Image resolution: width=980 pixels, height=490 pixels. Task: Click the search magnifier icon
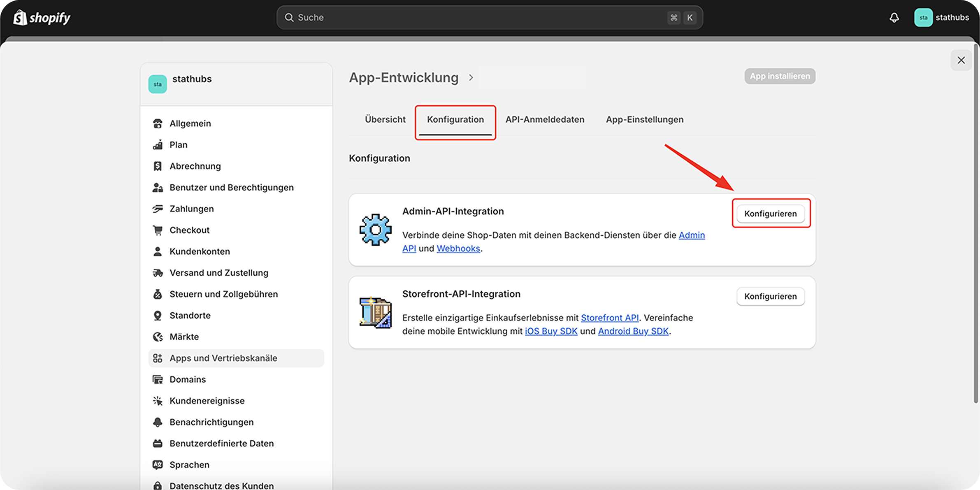point(289,18)
